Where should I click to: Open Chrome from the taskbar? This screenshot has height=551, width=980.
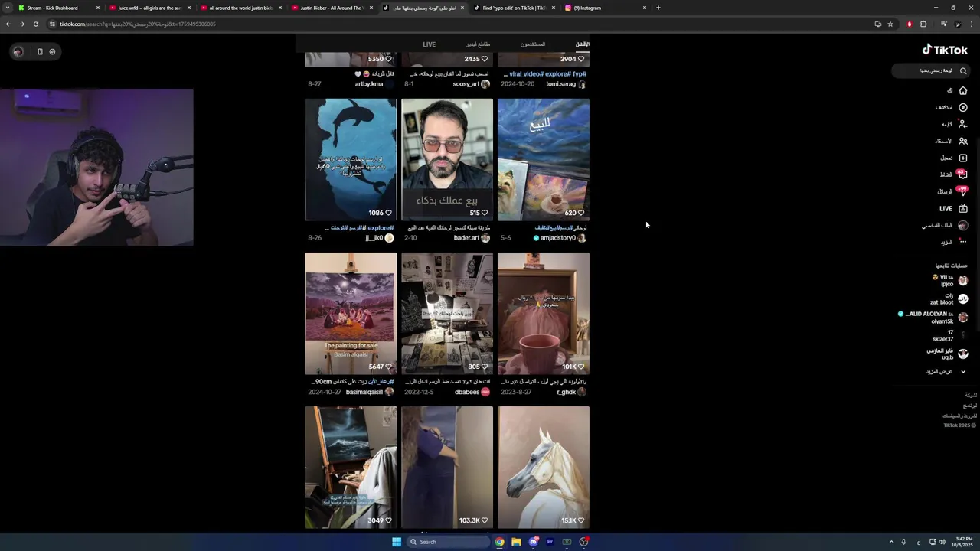499,542
